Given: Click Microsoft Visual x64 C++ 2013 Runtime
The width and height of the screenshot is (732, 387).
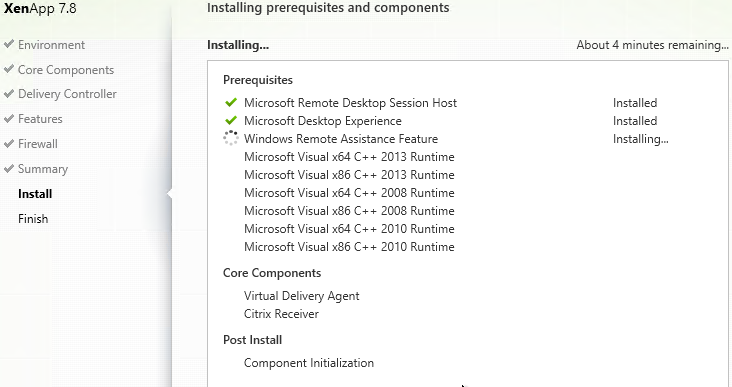Looking at the screenshot, I should pyautogui.click(x=349, y=157).
